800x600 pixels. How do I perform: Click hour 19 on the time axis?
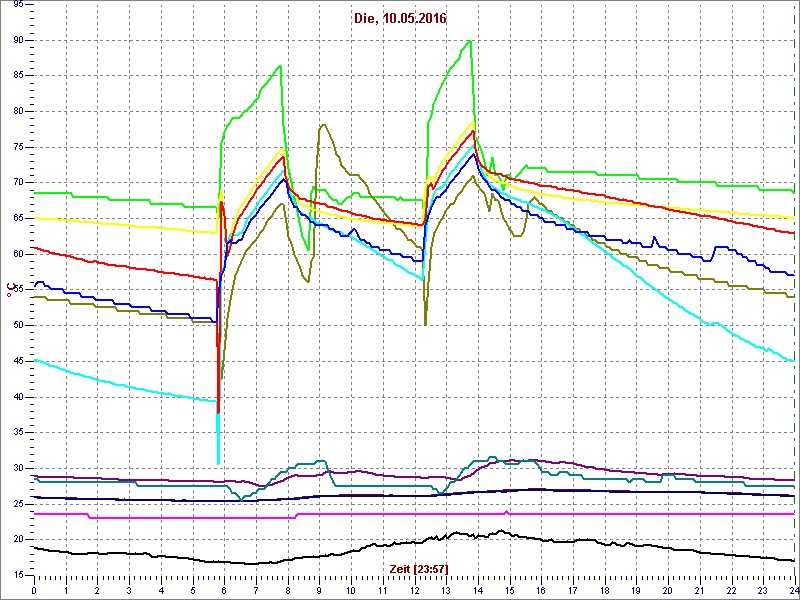(x=636, y=590)
